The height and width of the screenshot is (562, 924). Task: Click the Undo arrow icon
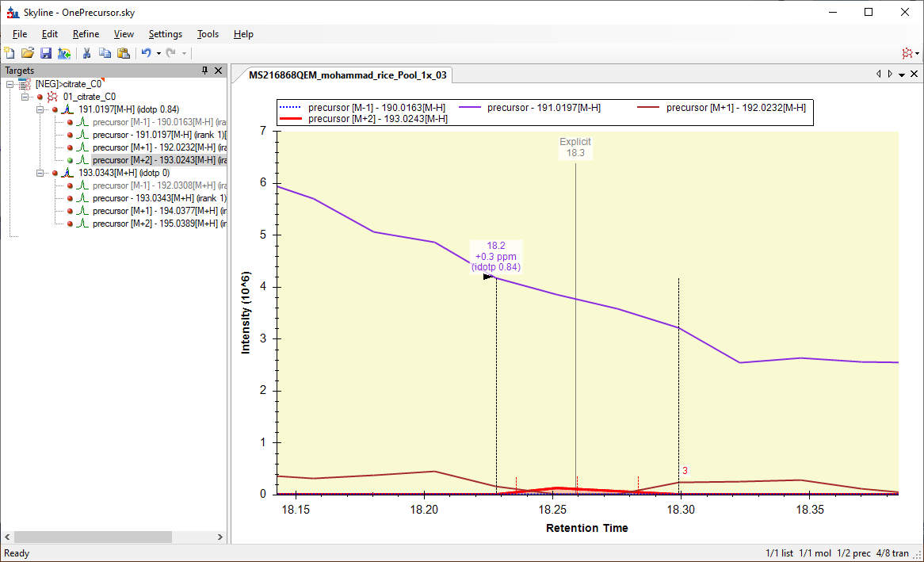pos(146,53)
